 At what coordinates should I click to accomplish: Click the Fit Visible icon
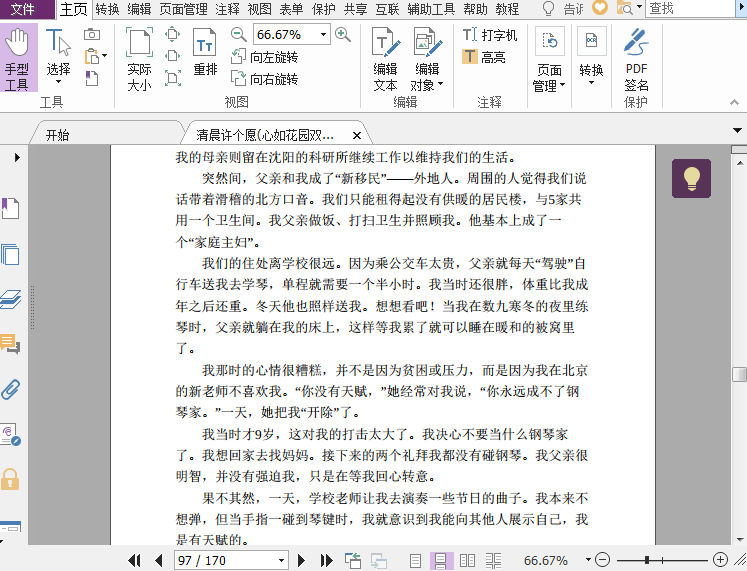(x=172, y=78)
